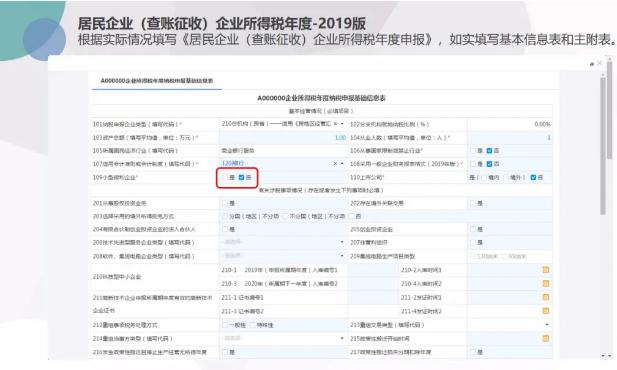Image resolution: width=617 pixels, height=370 pixels.
Task: Open dropdown for 213 重组交易类型
Action: coord(547,325)
